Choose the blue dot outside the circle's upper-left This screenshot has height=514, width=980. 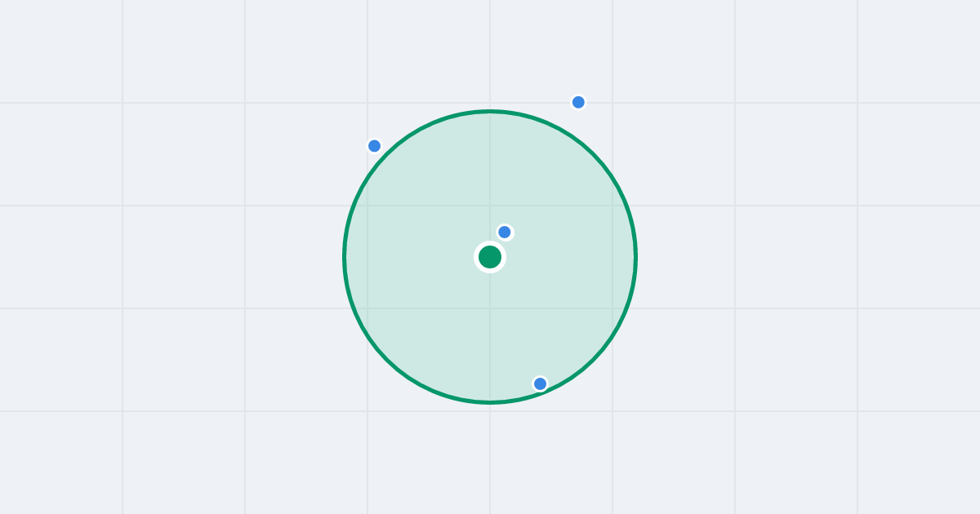coord(374,146)
